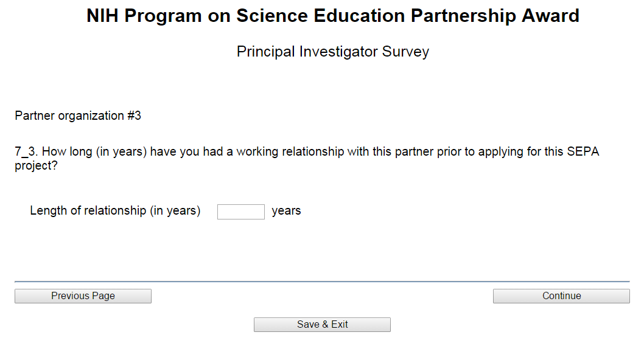Go back with the Previous Page button
Viewport: 644px width, 349px height.
tap(83, 296)
